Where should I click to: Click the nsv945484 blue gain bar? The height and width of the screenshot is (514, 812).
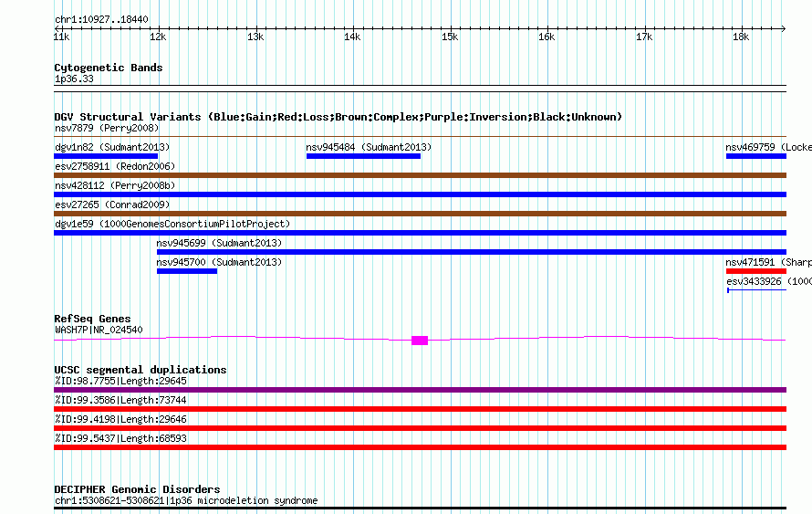(363, 156)
